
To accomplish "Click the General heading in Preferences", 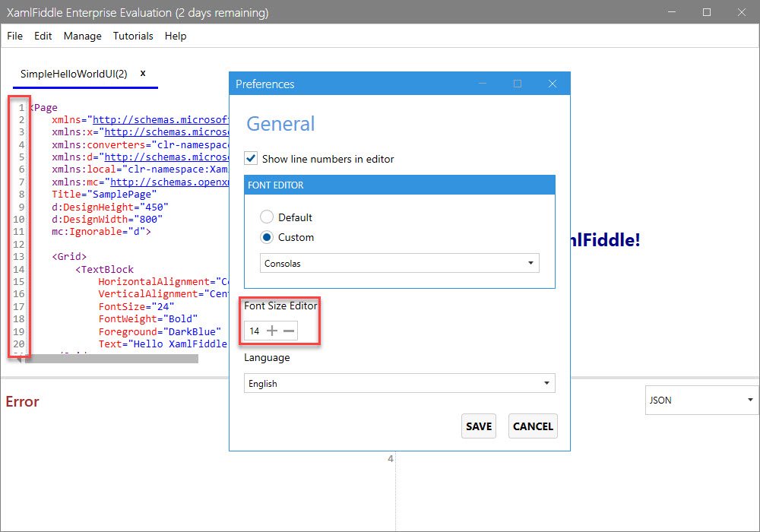I will coord(280,124).
